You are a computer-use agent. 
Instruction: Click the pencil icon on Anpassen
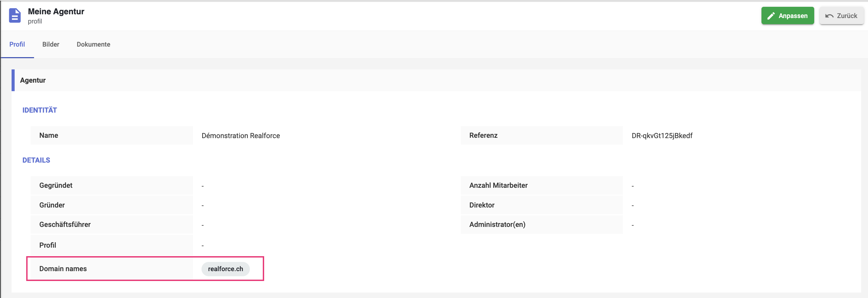[x=771, y=16]
